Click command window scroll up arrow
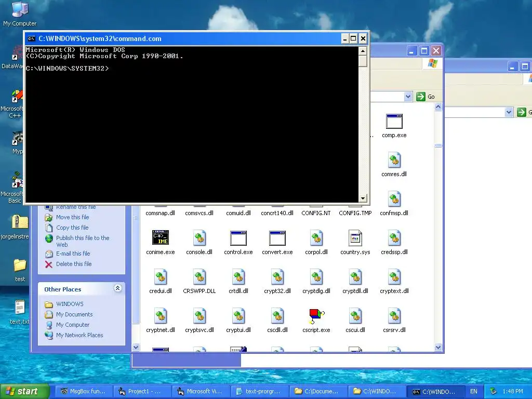 point(363,51)
